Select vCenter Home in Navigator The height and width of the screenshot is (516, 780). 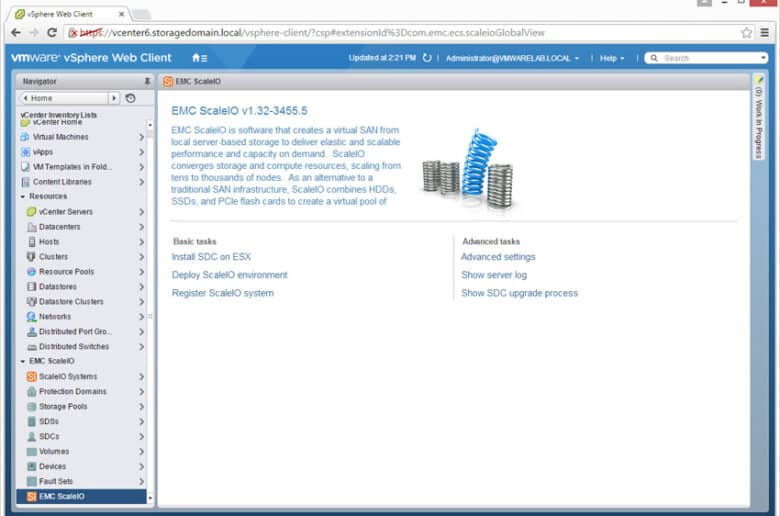pos(57,122)
